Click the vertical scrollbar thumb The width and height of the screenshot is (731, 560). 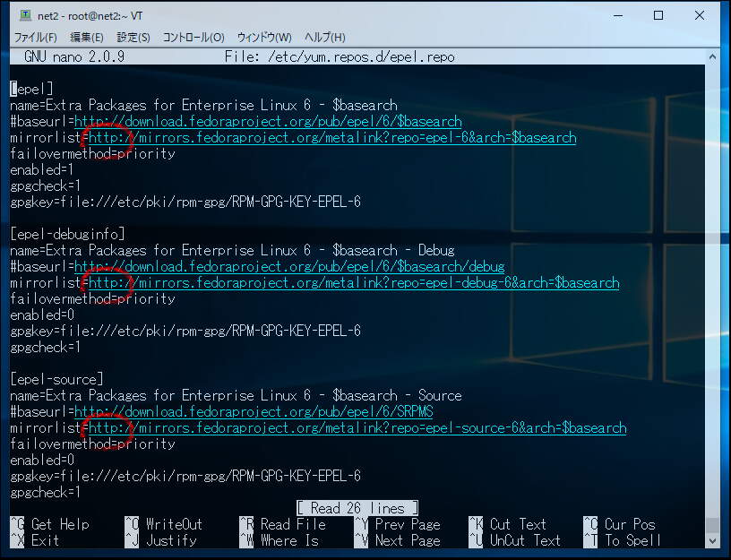[712, 526]
